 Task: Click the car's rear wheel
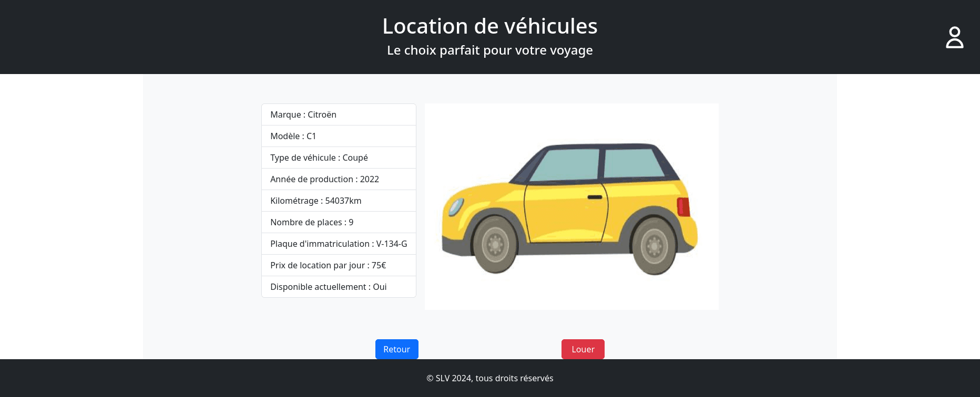tap(654, 246)
